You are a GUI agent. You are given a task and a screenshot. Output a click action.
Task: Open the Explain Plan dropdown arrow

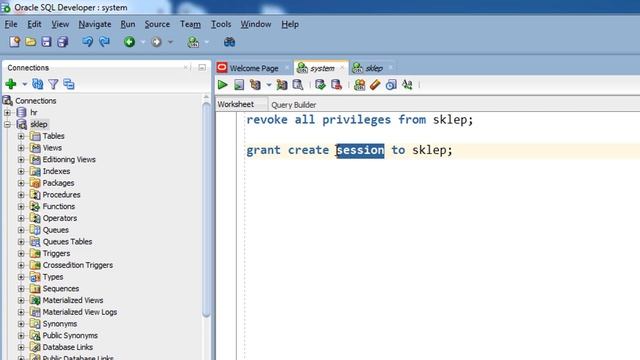[x=269, y=85]
